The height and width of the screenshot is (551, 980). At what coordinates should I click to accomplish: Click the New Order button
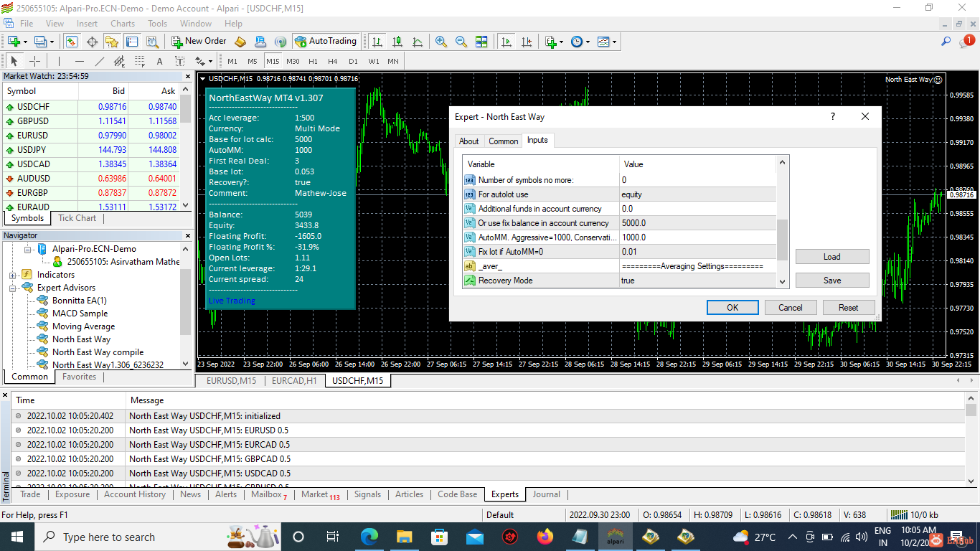(x=199, y=42)
